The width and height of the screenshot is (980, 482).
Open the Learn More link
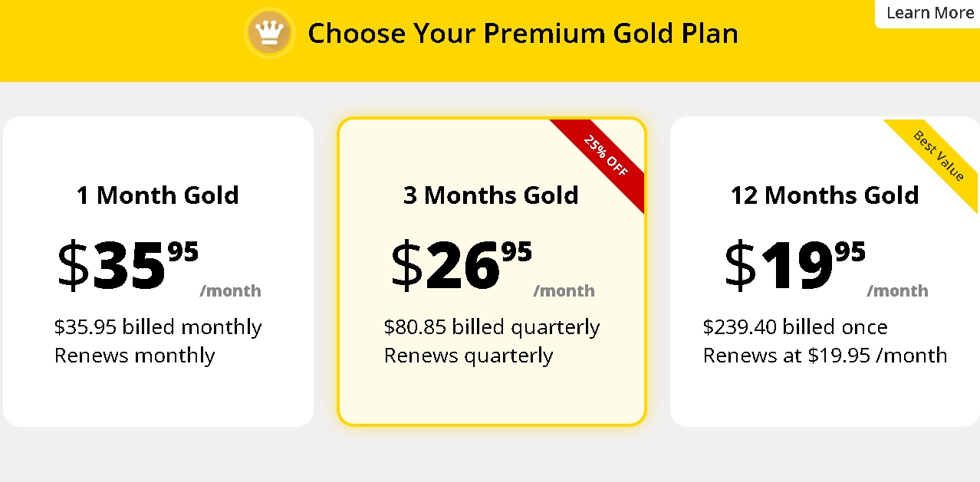tap(929, 13)
